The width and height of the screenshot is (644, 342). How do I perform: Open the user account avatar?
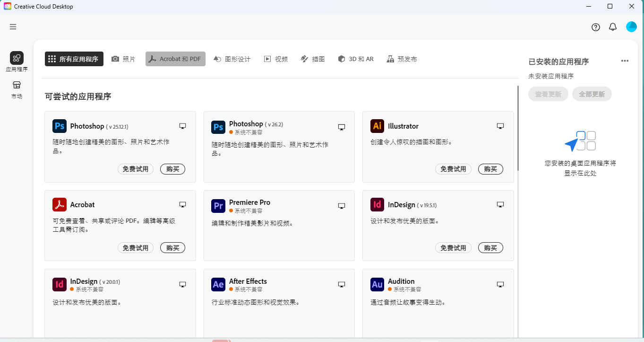pyautogui.click(x=631, y=27)
